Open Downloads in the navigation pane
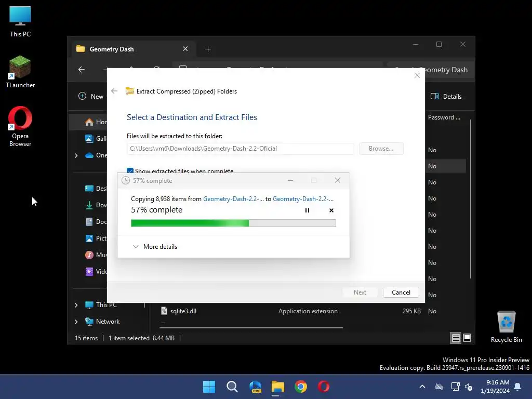Viewport: 532px width, 399px height. (x=96, y=205)
